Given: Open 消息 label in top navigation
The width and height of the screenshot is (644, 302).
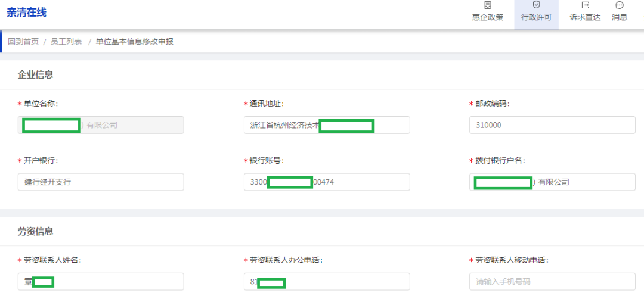Looking at the screenshot, I should [620, 17].
